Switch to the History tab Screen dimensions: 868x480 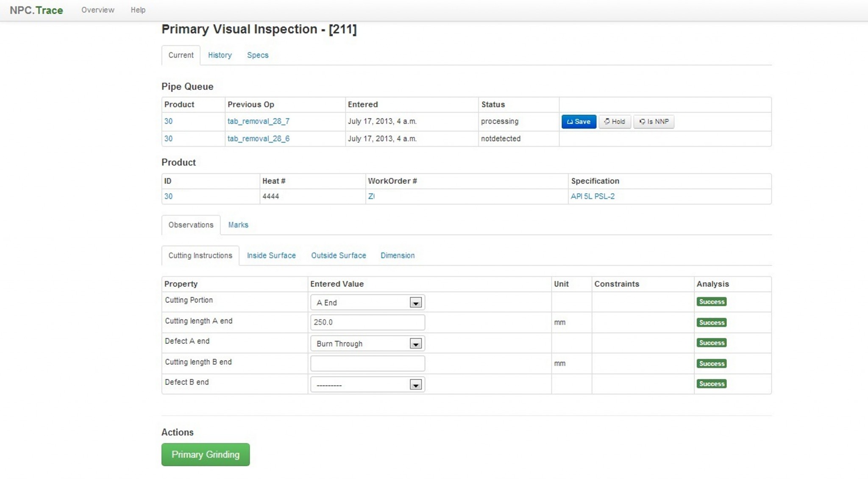[220, 55]
